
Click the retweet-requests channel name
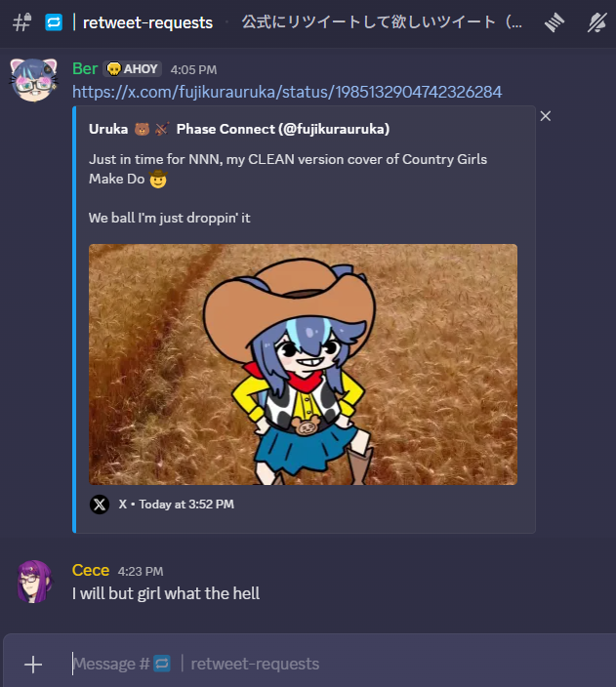click(x=147, y=22)
